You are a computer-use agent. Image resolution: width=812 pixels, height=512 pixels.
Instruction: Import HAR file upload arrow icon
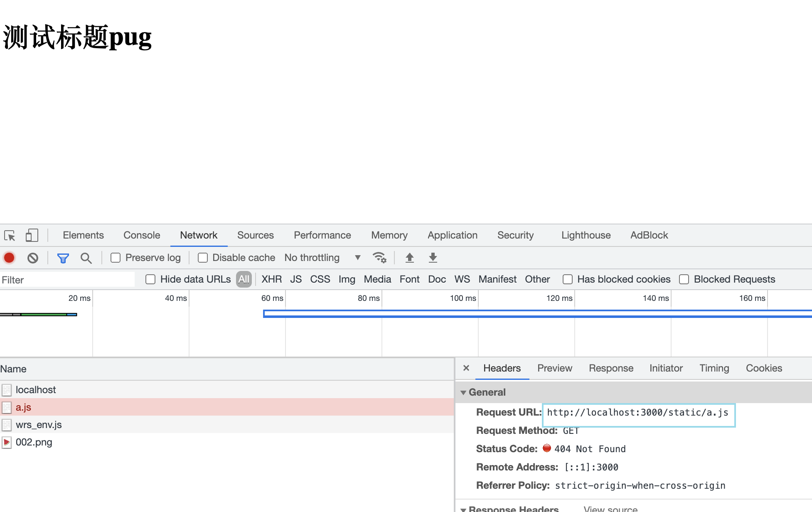(x=410, y=258)
